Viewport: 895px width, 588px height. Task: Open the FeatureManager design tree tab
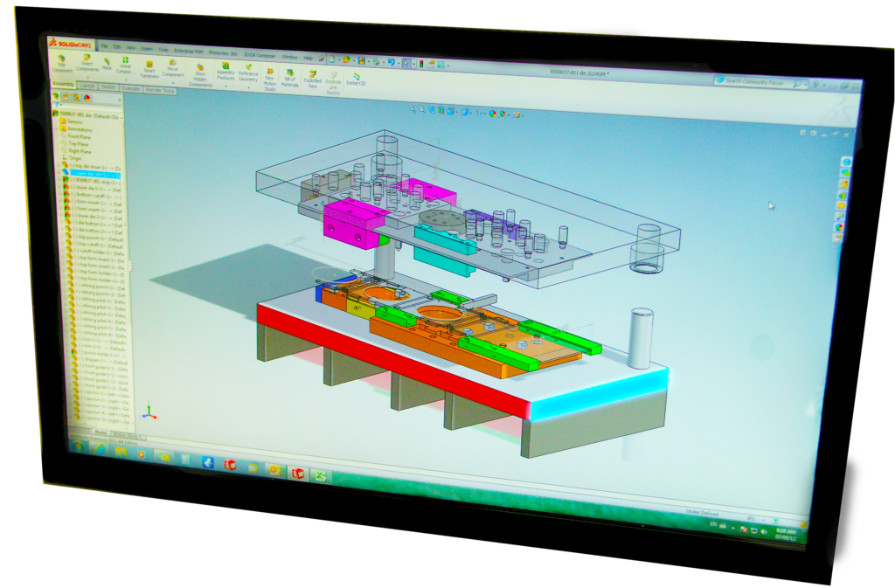[x=57, y=96]
